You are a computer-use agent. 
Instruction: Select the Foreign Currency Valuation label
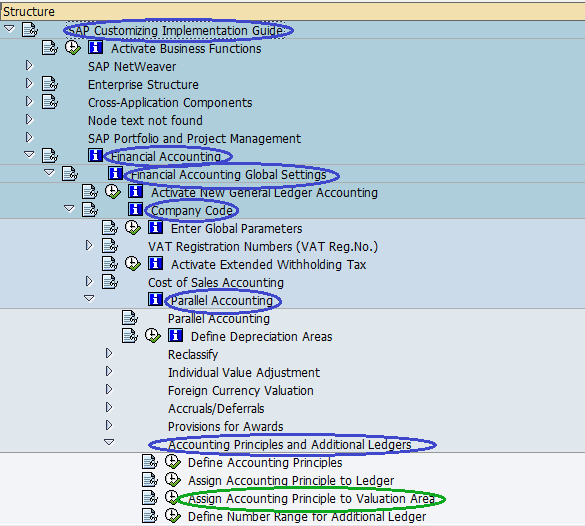[x=241, y=391]
